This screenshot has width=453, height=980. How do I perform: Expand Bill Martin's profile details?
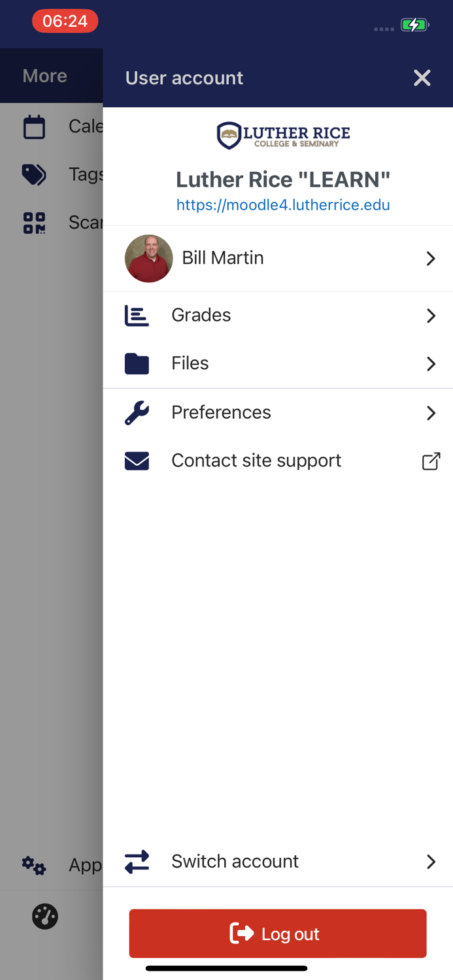click(x=431, y=259)
